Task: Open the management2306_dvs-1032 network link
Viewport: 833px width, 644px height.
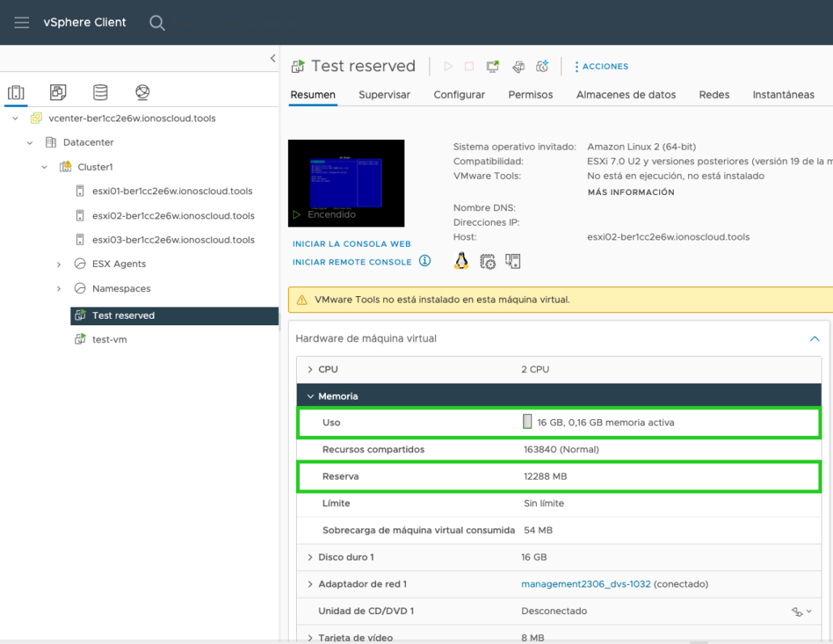Action: (x=586, y=584)
